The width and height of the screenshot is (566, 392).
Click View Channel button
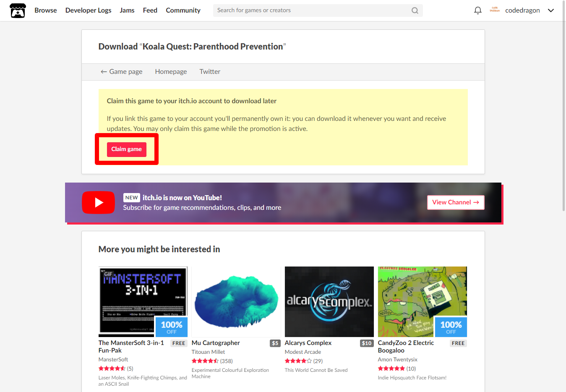(x=456, y=202)
